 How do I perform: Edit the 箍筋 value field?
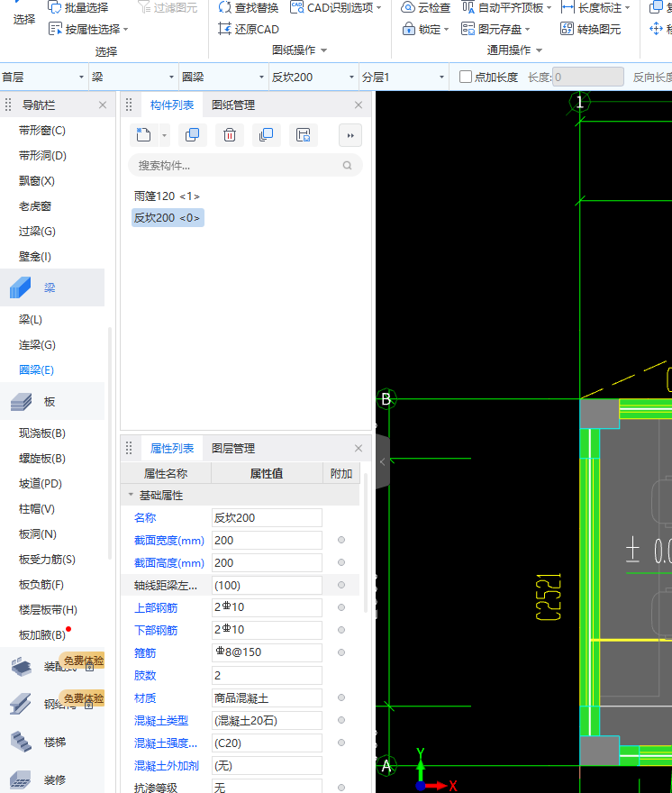267,652
